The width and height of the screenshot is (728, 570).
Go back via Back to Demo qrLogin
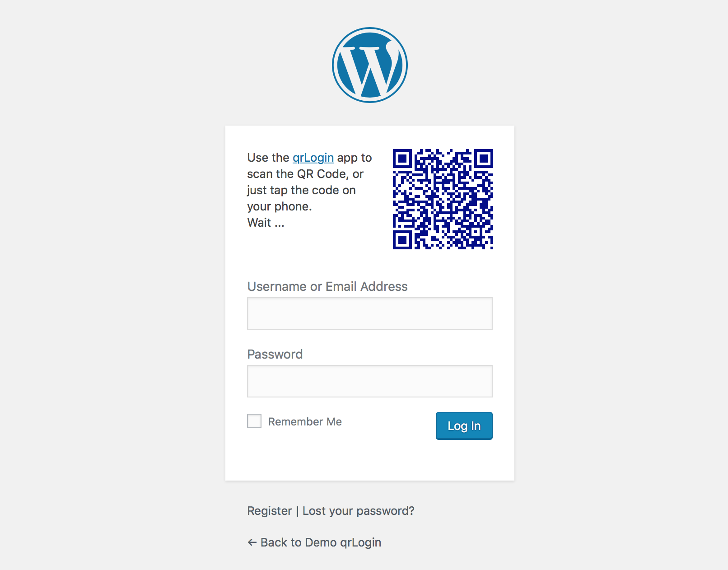(x=315, y=542)
